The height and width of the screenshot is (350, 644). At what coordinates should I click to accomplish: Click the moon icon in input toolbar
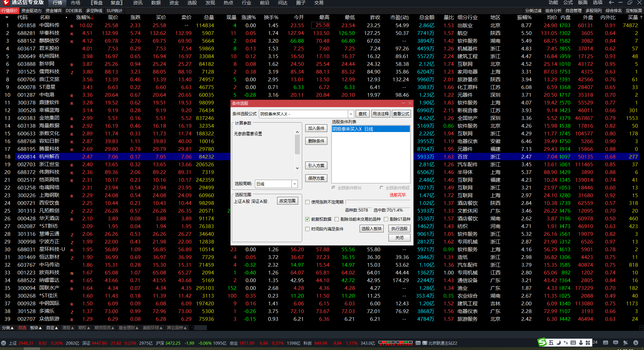point(558,343)
